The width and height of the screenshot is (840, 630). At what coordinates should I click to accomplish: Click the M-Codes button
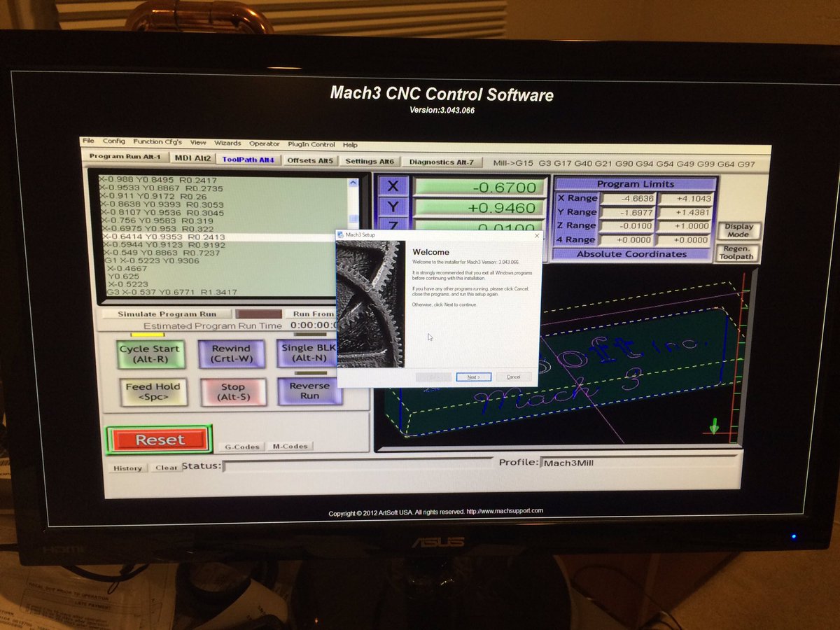coord(290,446)
